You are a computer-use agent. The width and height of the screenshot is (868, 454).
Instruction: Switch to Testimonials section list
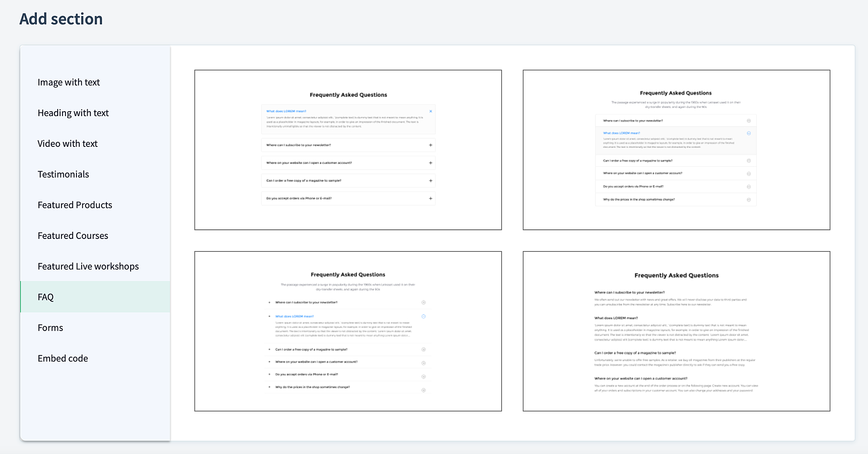pyautogui.click(x=63, y=175)
